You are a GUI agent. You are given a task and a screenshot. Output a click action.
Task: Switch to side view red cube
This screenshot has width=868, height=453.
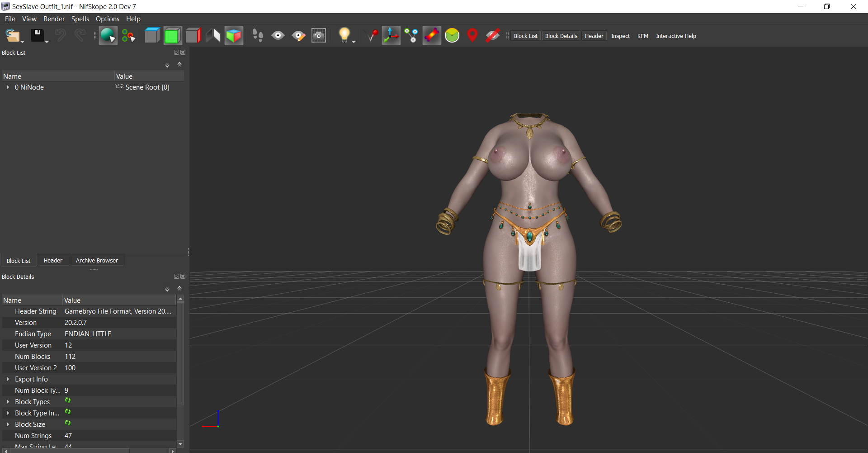tap(193, 36)
